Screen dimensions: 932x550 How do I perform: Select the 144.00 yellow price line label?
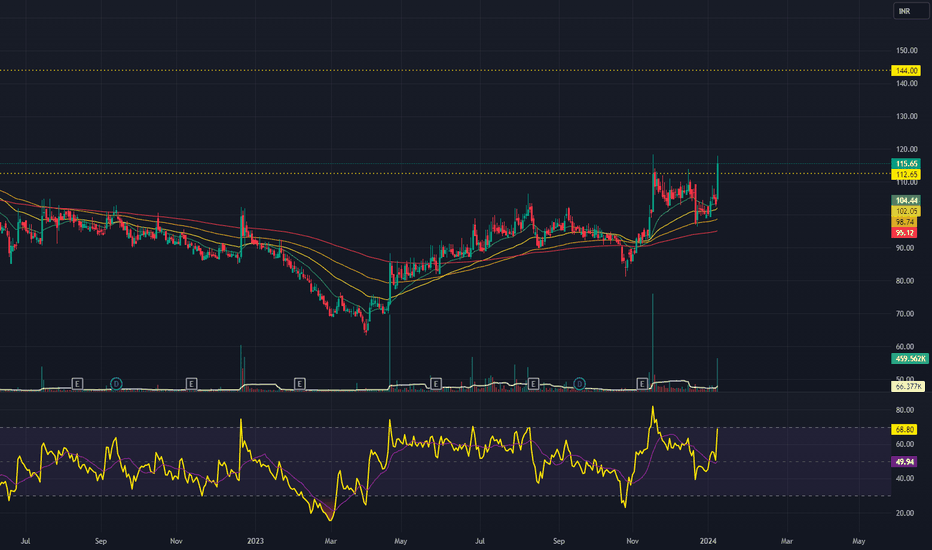906,71
